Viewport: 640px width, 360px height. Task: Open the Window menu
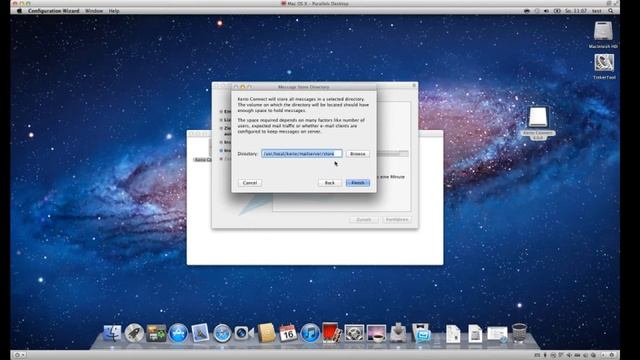tap(94, 11)
